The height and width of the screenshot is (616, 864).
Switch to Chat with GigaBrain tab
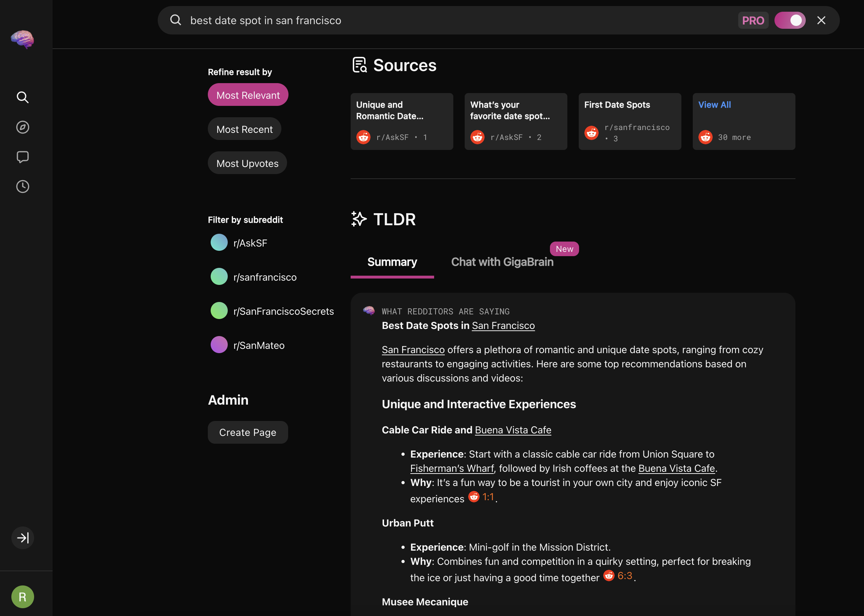[502, 262]
